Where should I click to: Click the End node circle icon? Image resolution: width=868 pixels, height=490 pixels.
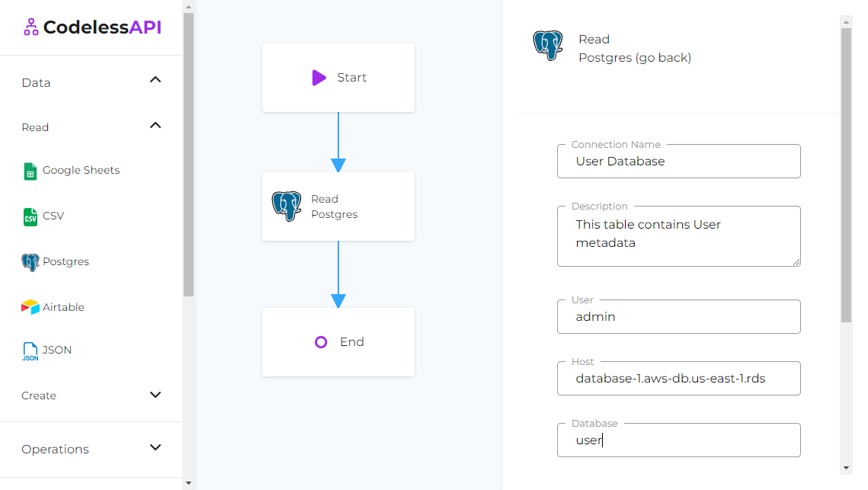(321, 341)
